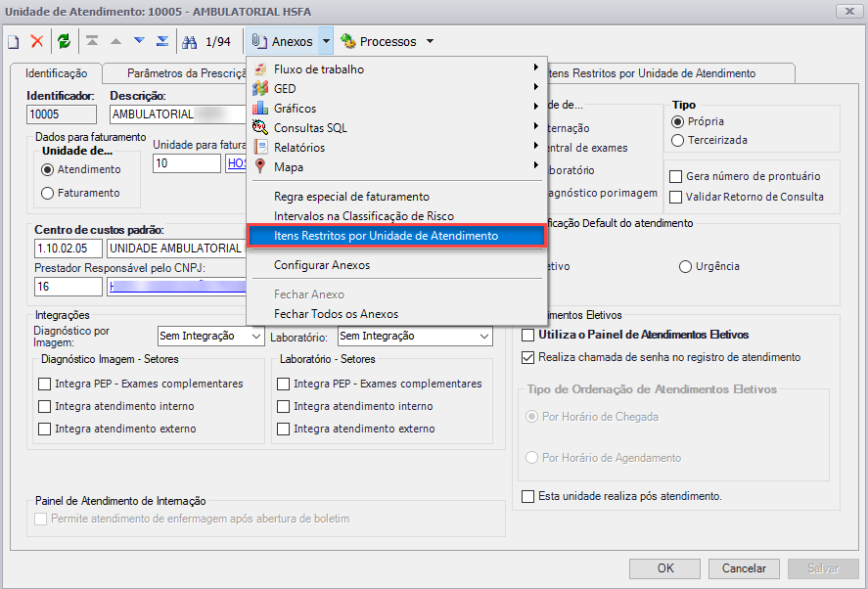The width and height of the screenshot is (868, 589).
Task: Click the Relatórios document icon
Action: [x=260, y=147]
